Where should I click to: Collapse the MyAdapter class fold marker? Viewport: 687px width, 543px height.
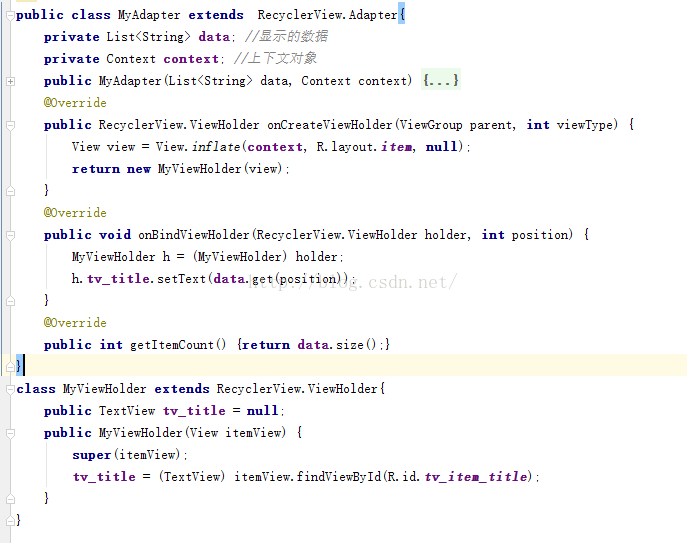click(x=10, y=16)
